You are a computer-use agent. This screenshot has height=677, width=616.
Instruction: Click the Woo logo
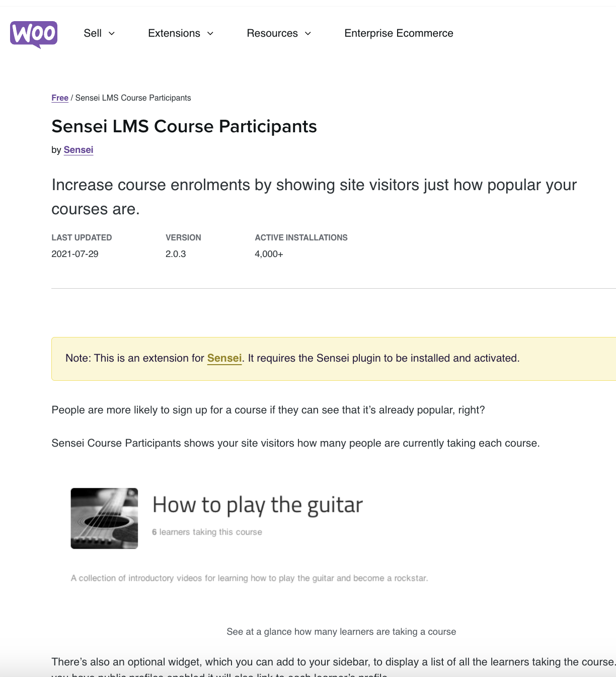pyautogui.click(x=33, y=34)
